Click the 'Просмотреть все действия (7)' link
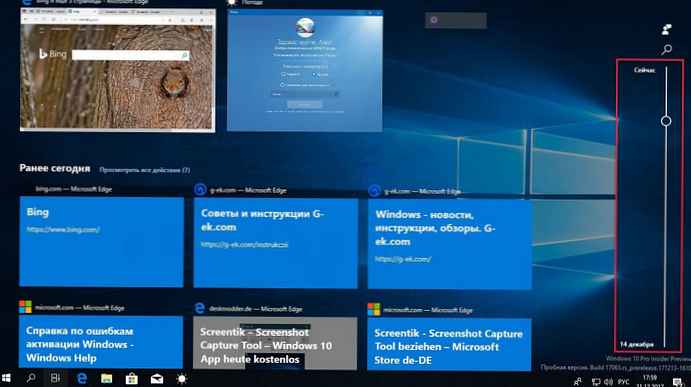The height and width of the screenshot is (387, 691). click(x=145, y=170)
